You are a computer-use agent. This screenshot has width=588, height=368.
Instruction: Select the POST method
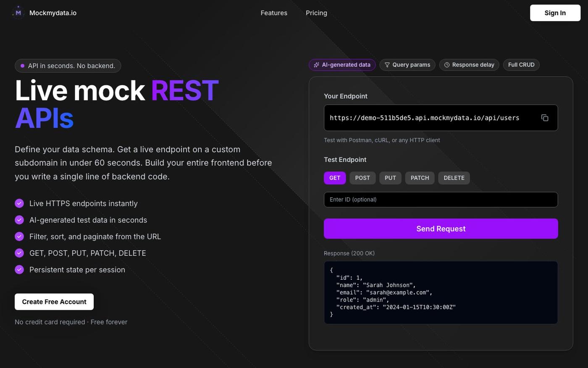coord(362,178)
